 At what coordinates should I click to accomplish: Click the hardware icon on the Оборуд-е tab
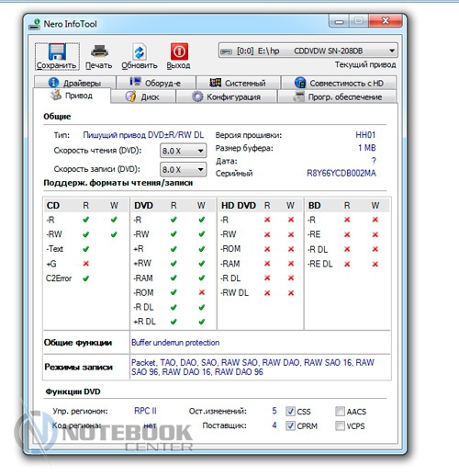tap(135, 82)
